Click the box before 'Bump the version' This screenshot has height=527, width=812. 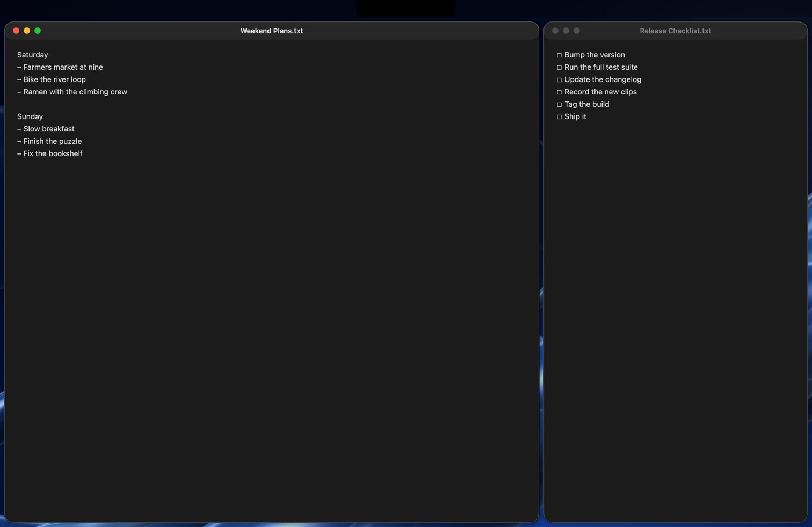(x=559, y=55)
